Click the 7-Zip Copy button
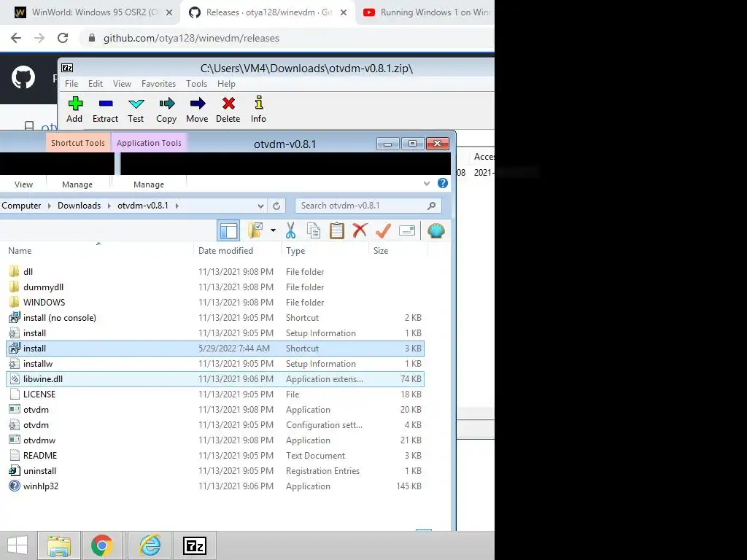The image size is (747, 560). click(166, 109)
